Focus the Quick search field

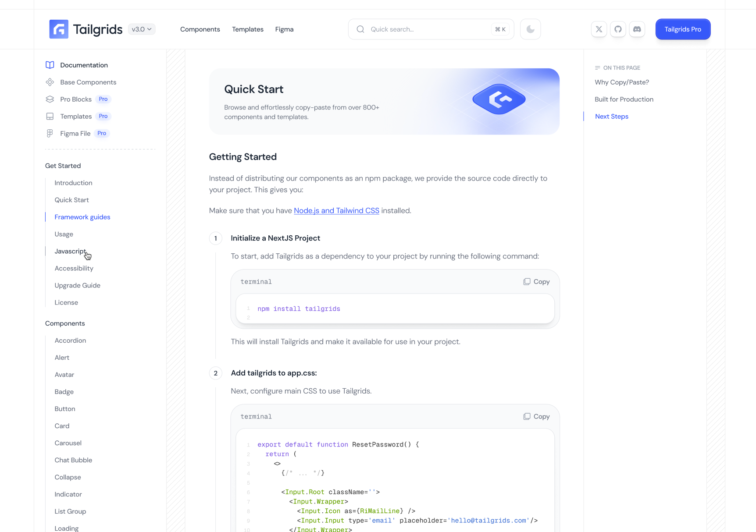[x=431, y=29]
